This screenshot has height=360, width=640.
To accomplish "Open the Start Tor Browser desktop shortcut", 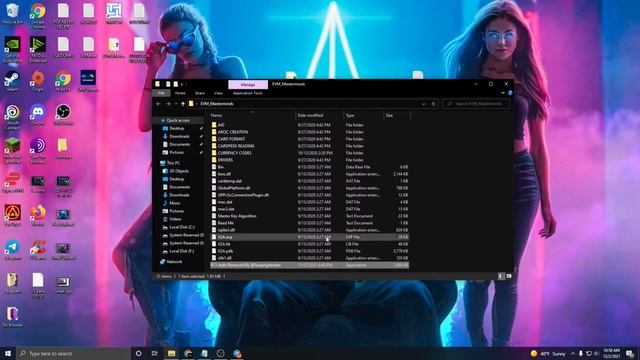I will [x=38, y=150].
